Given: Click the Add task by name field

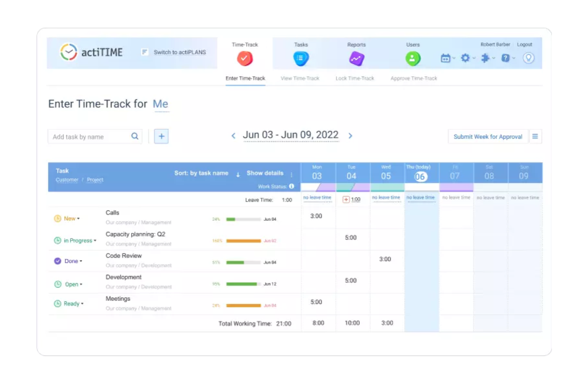Looking at the screenshot, I should (91, 137).
